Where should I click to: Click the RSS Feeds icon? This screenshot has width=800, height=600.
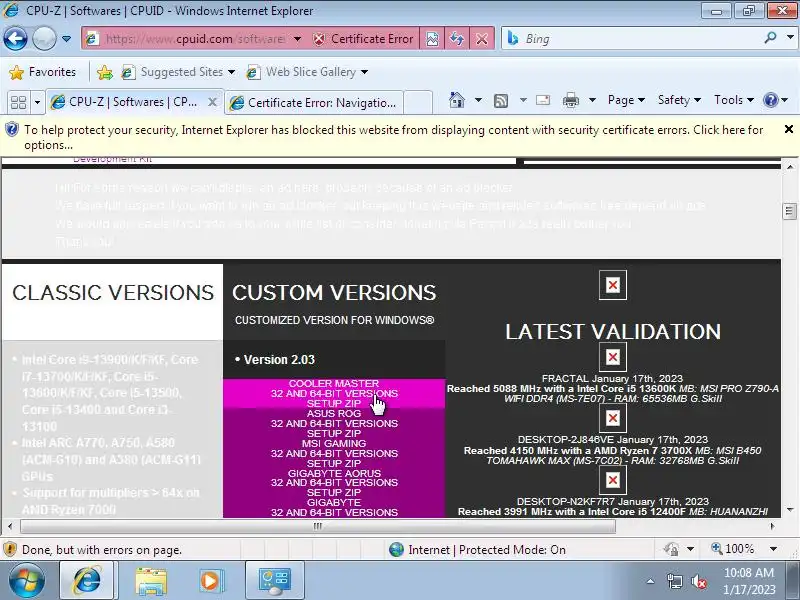[x=501, y=101]
